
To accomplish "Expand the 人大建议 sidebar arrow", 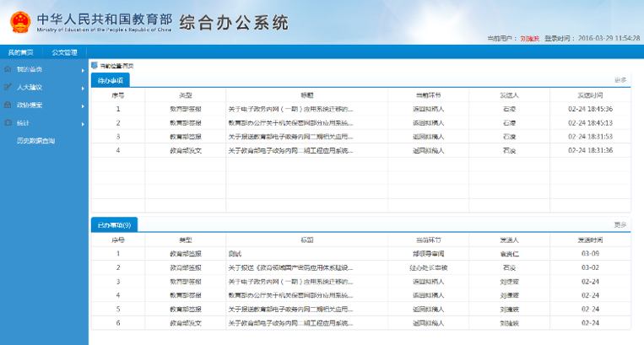I will [83, 89].
